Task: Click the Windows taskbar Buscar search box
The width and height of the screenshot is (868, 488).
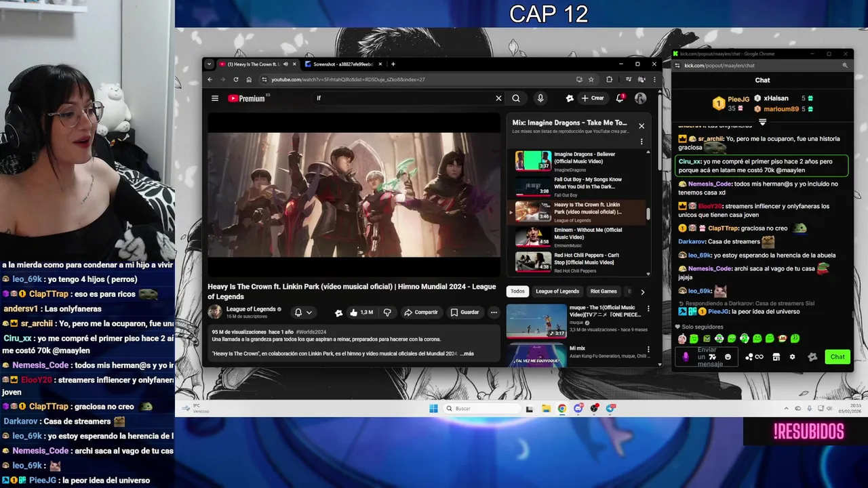Action: (x=482, y=409)
